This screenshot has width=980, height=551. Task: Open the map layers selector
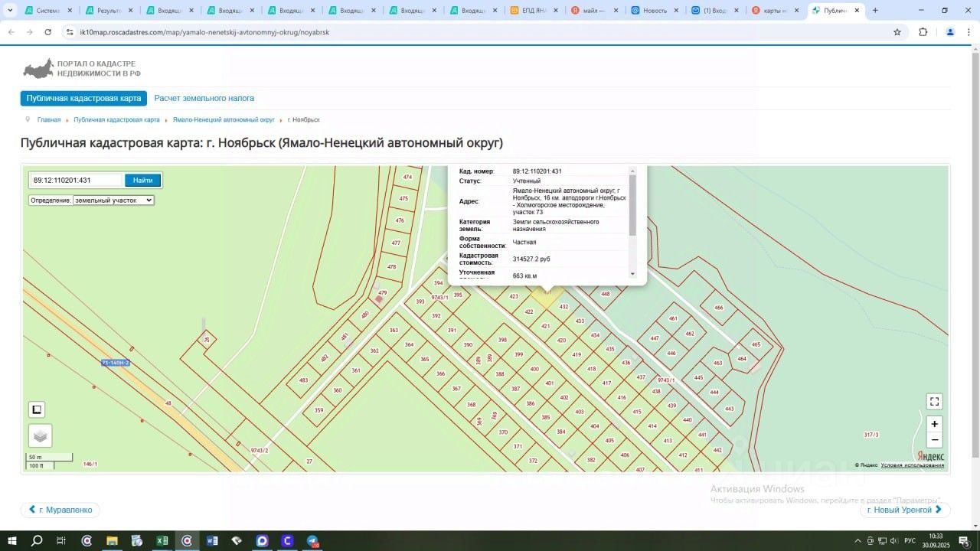(41, 435)
